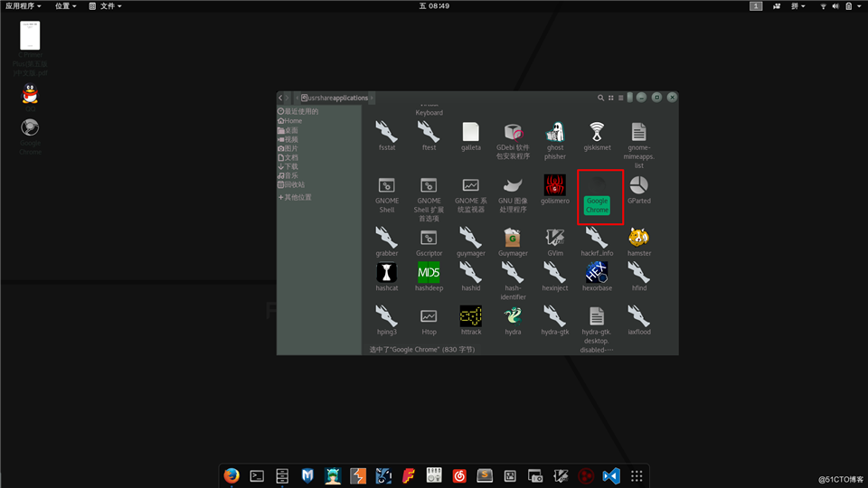Select the Htop icon
This screenshot has width=868, height=488.
(429, 316)
